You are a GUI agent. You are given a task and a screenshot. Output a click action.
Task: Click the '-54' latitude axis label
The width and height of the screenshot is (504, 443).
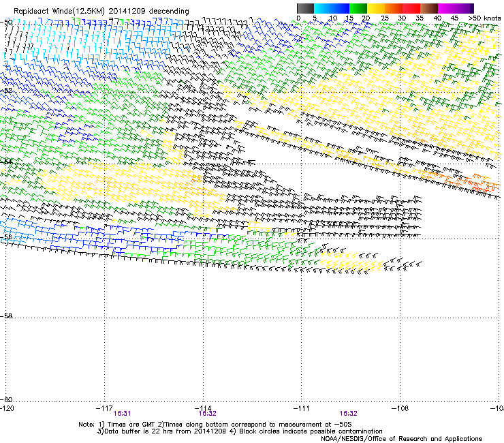(x=6, y=162)
